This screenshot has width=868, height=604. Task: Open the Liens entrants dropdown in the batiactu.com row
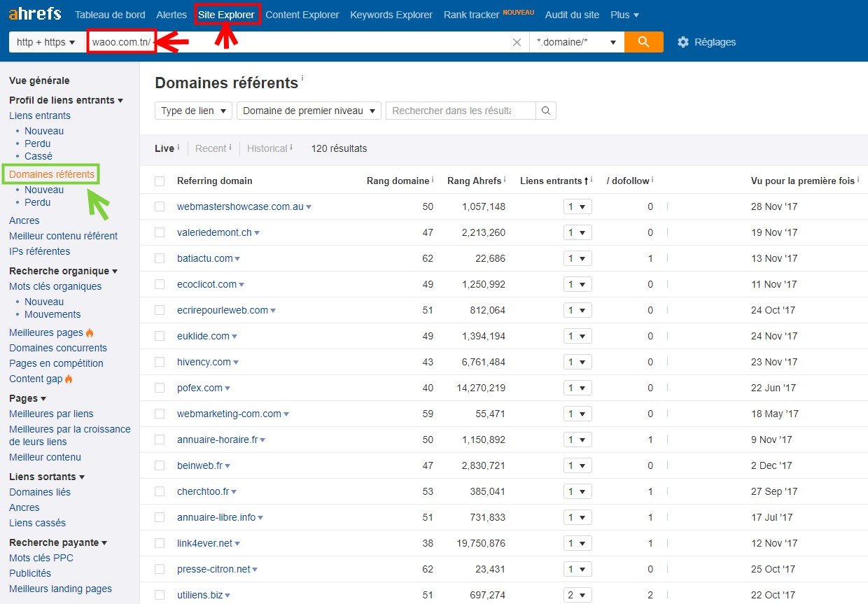(x=577, y=258)
